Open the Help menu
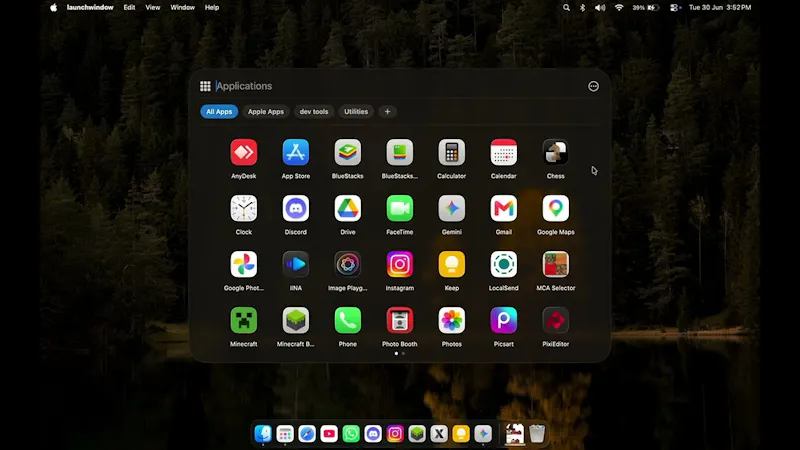The height and width of the screenshot is (450, 800). pos(212,7)
